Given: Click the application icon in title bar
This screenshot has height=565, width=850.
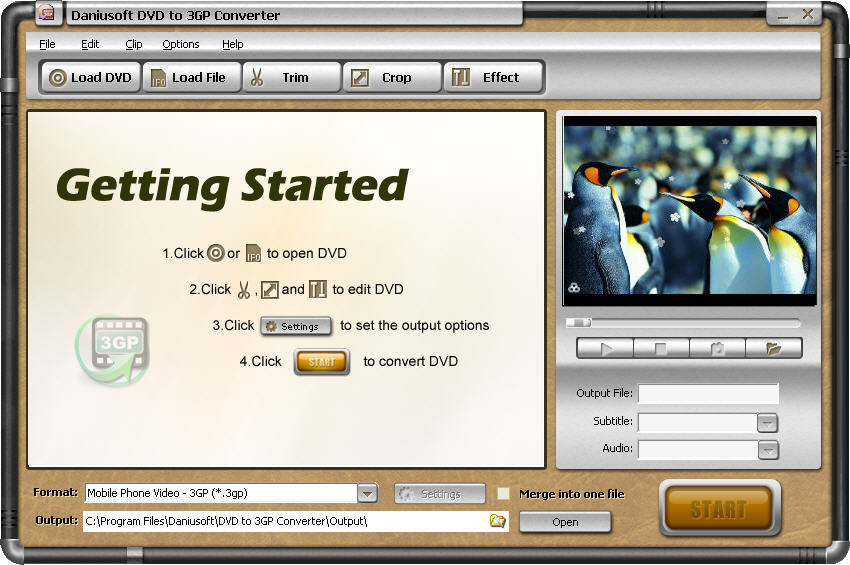Looking at the screenshot, I should (47, 13).
